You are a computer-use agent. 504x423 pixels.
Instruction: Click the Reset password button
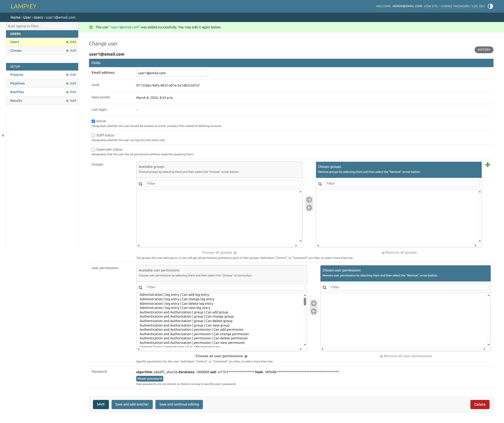tap(150, 379)
